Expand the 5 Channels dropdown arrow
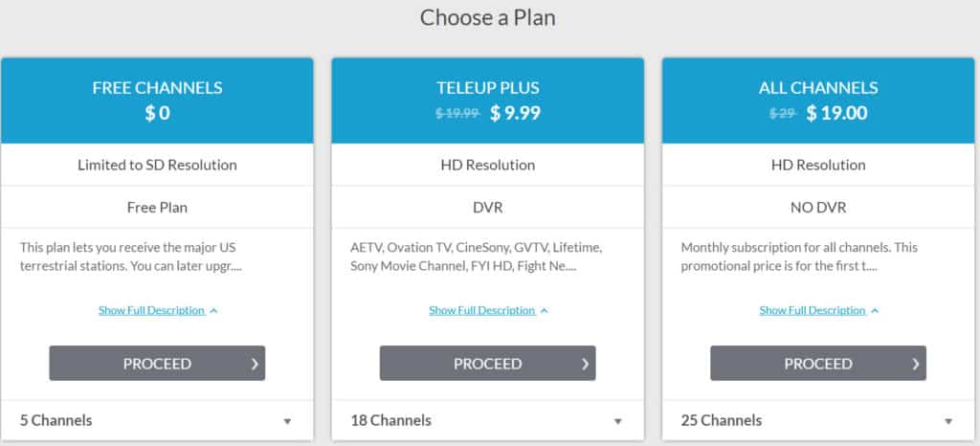Image resolution: width=980 pixels, height=446 pixels. [287, 421]
